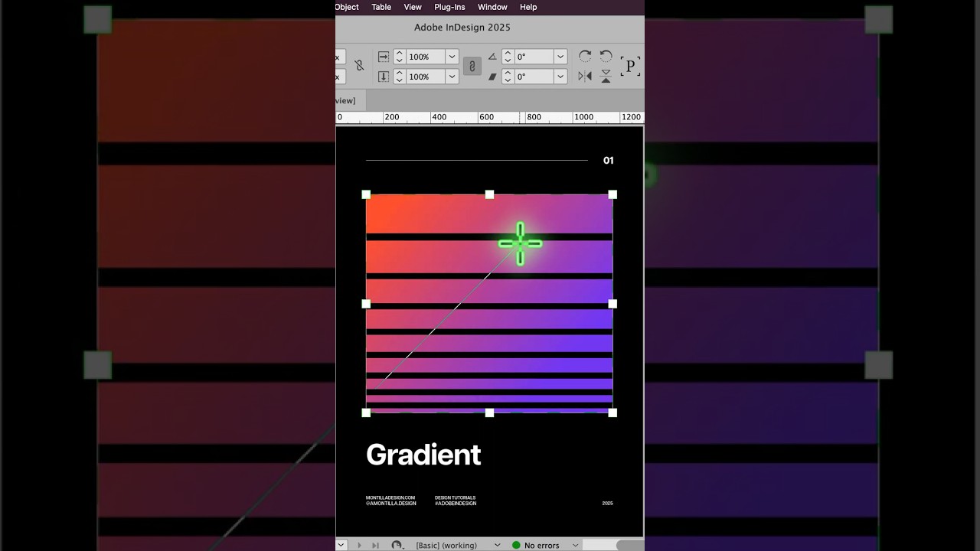This screenshot has width=980, height=551.
Task: Click the shear angle icon
Action: pyautogui.click(x=492, y=77)
